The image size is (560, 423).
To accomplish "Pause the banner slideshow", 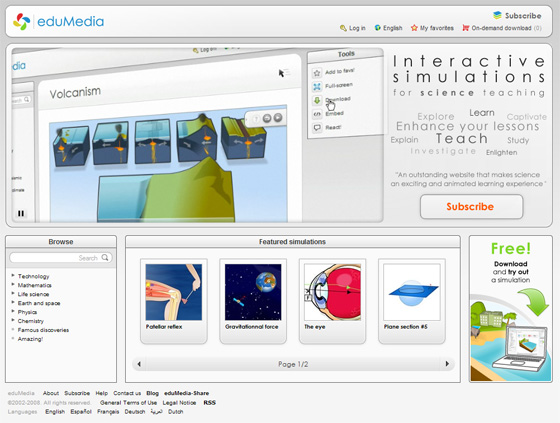I will pyautogui.click(x=21, y=213).
